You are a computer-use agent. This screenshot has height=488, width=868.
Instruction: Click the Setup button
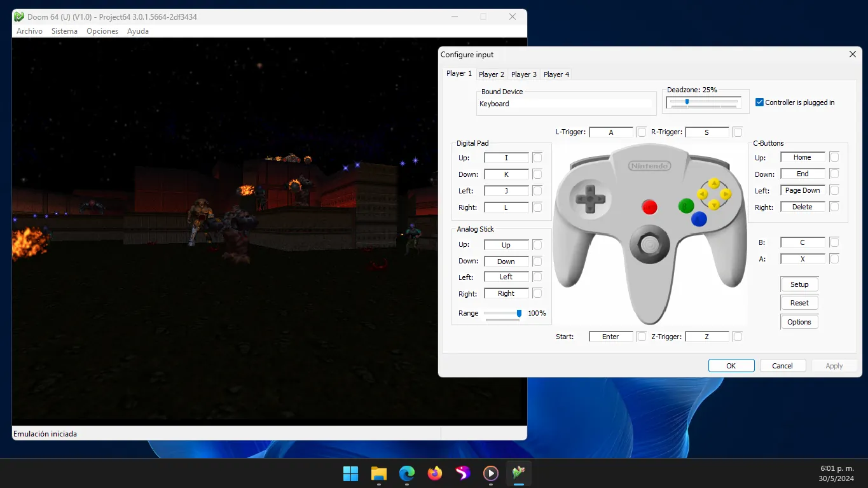[x=799, y=284]
